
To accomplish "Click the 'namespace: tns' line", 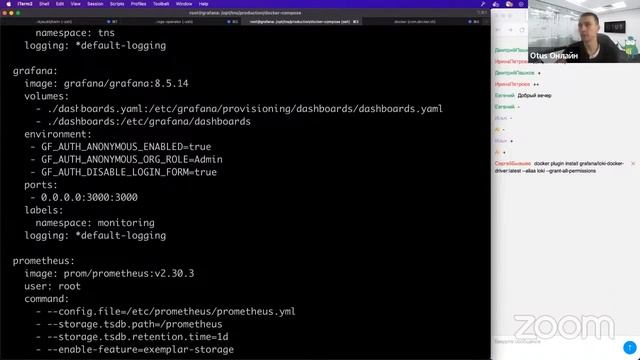I will click(75, 33).
